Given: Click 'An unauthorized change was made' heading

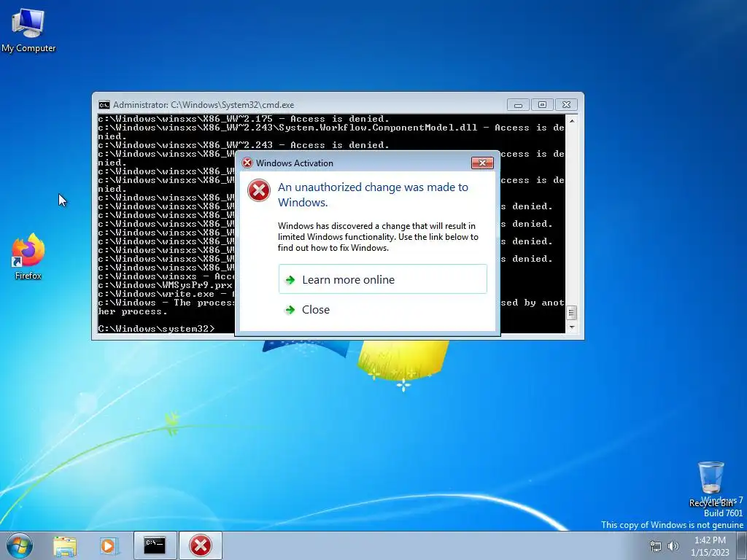Looking at the screenshot, I should [x=373, y=194].
